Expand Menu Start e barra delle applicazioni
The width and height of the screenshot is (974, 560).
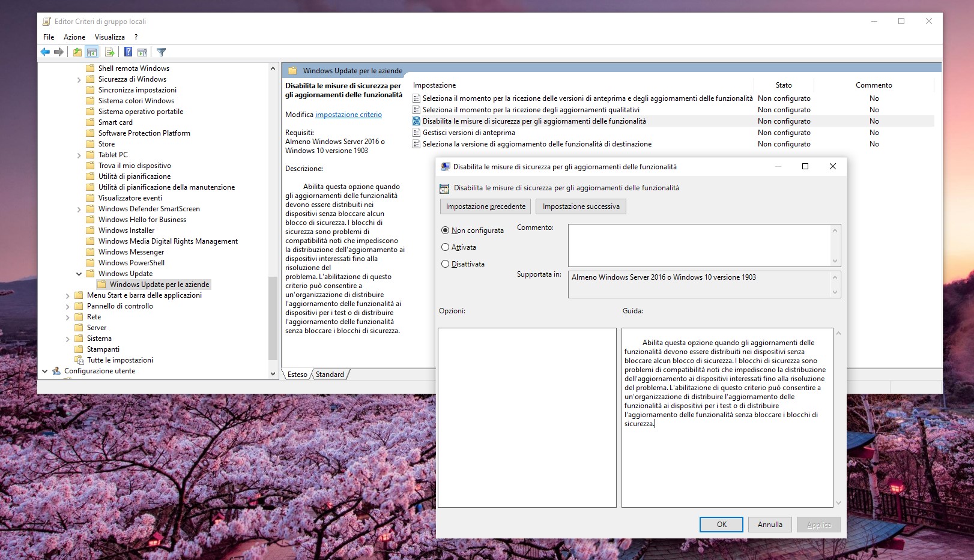pyautogui.click(x=68, y=296)
